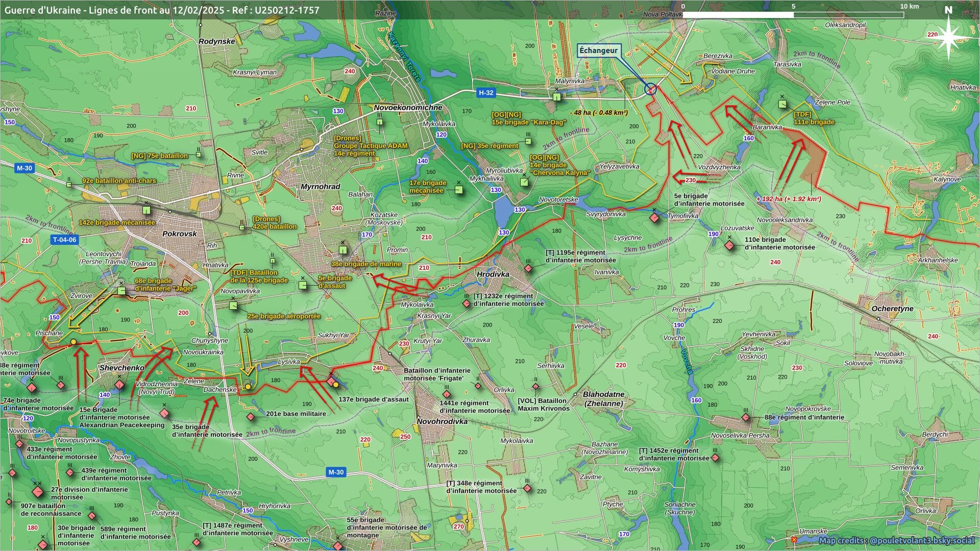This screenshot has width=980, height=551.
Task: Click the 92e bataillon anti-chars unit marker
Action: pos(69,184)
